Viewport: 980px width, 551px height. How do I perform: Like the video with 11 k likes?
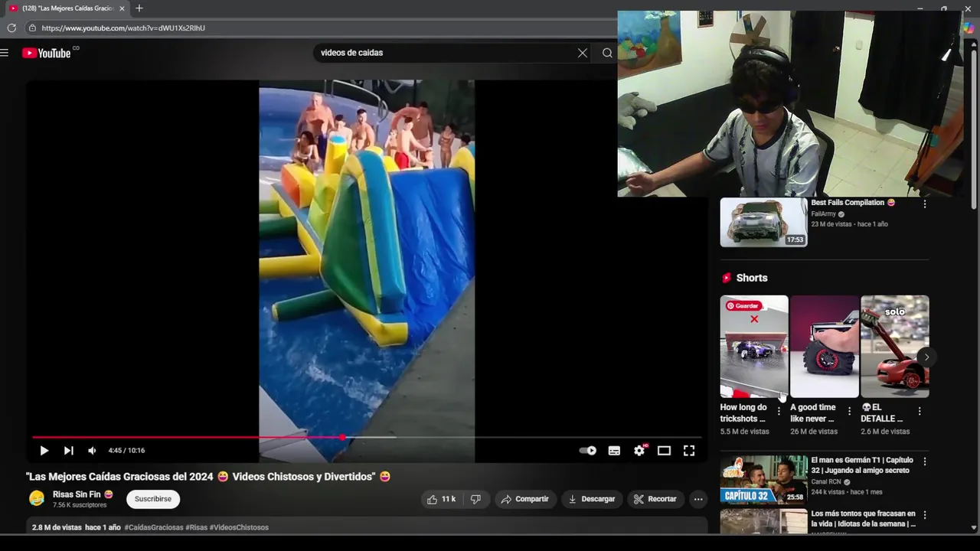(x=441, y=499)
